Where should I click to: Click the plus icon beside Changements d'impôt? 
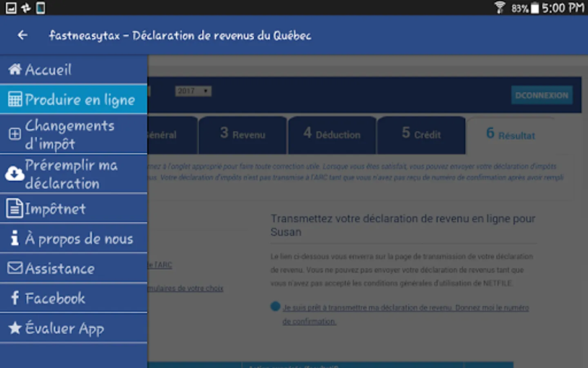(15, 134)
